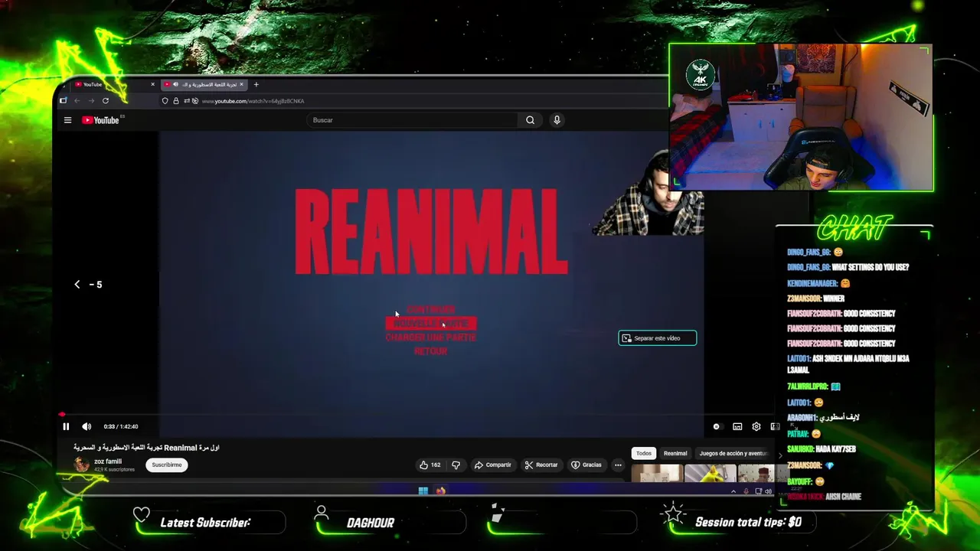The height and width of the screenshot is (551, 980).
Task: Close the first YouTube browser tab
Action: (x=152, y=84)
